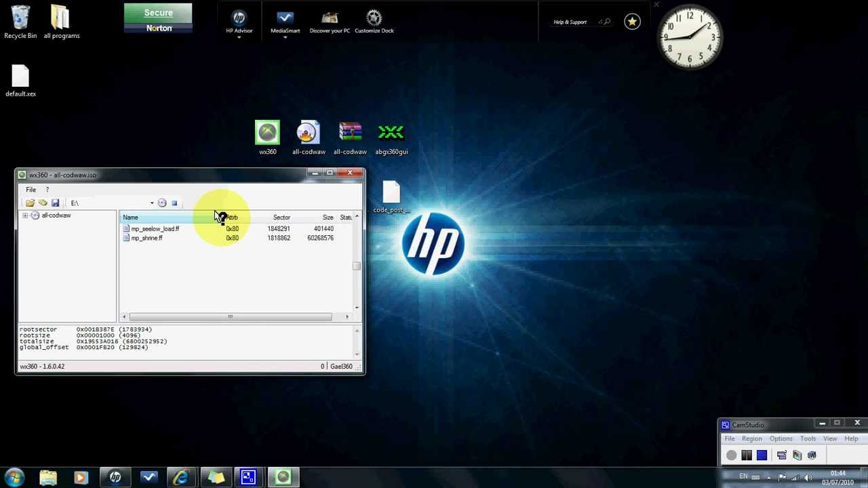
Task: Open the E:\ drive dropdown arrow
Action: pos(152,203)
